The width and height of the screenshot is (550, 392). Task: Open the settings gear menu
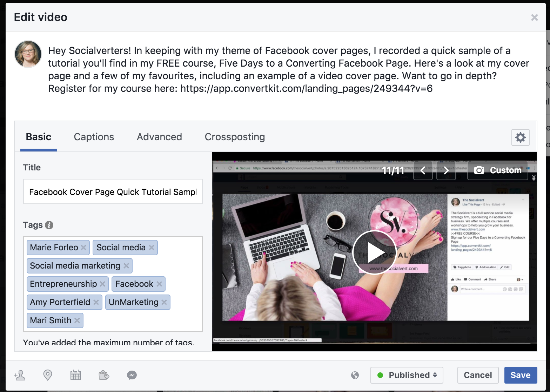(x=520, y=137)
